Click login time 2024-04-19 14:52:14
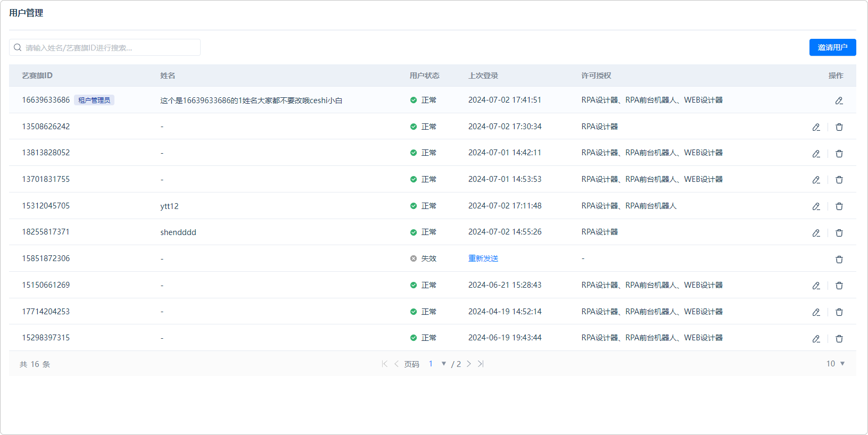The height and width of the screenshot is (435, 868). [x=505, y=312]
